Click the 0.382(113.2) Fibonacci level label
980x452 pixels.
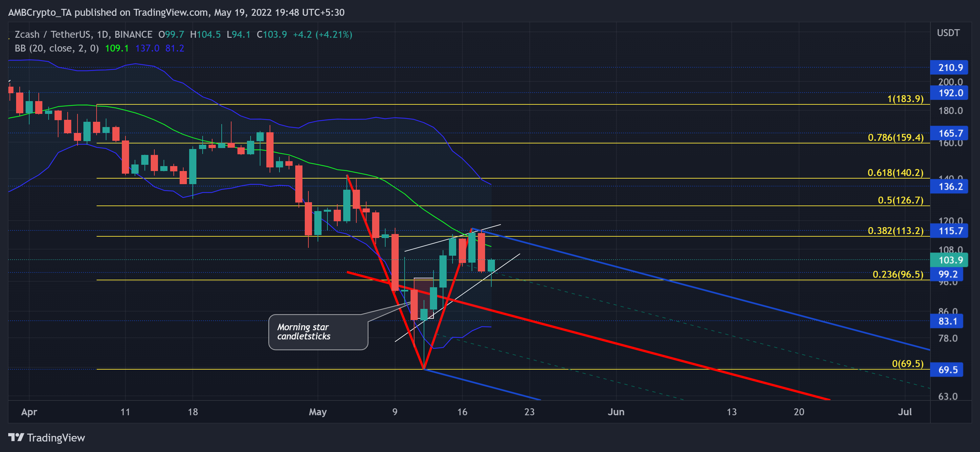pos(896,231)
